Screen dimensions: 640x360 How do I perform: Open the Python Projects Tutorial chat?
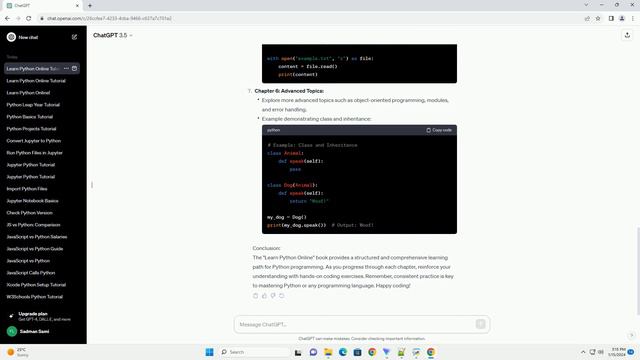pos(31,129)
